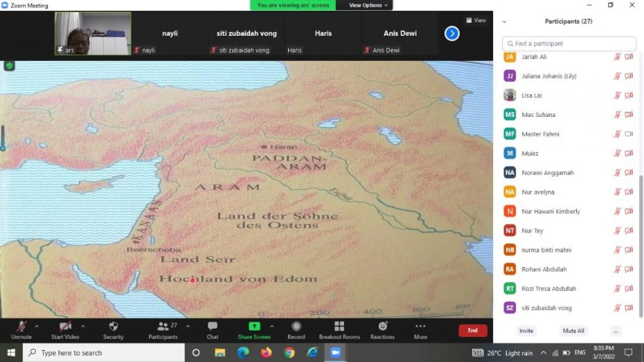Viewport: 644px width, 362px height.
Task: Click the More options icon
Action: tap(420, 327)
